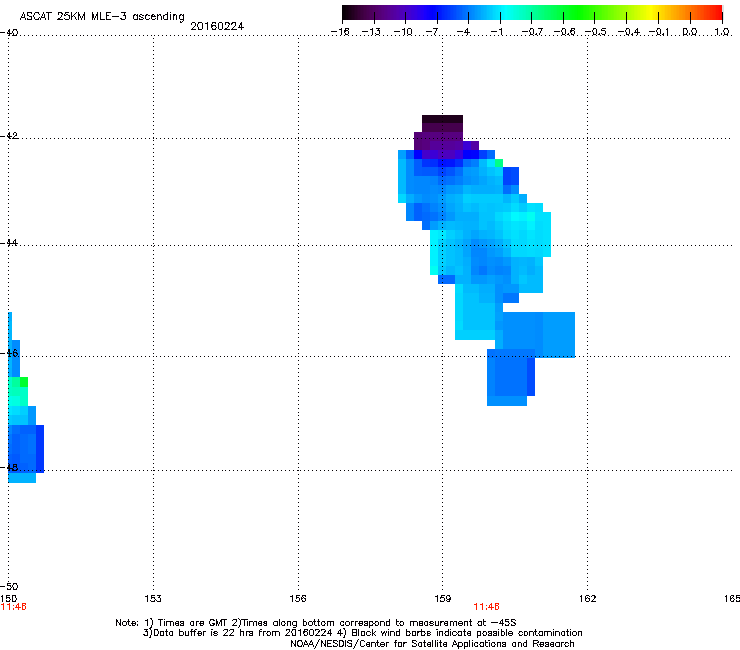Click the red time '11:46' near longitude 159
Viewport: 740px width, 650px height.
(487, 607)
